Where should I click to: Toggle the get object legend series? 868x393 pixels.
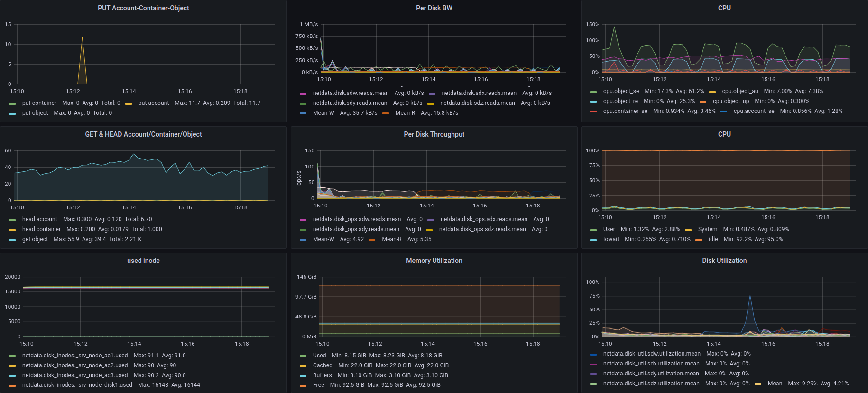click(x=35, y=239)
